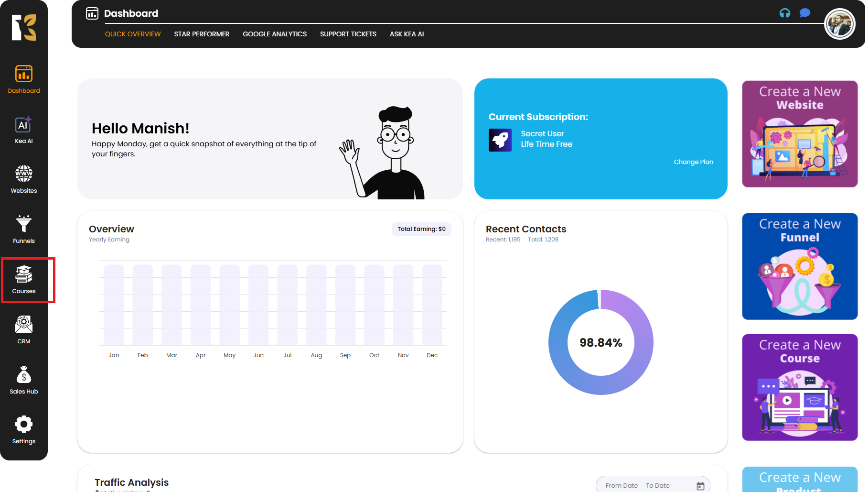Click Create a New Funnel card
The height and width of the screenshot is (492, 868).
point(800,266)
